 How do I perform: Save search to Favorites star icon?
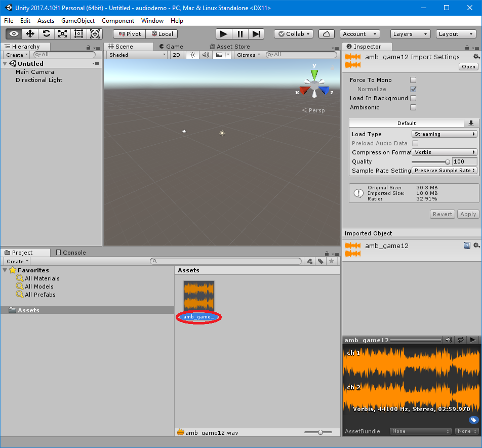331,261
